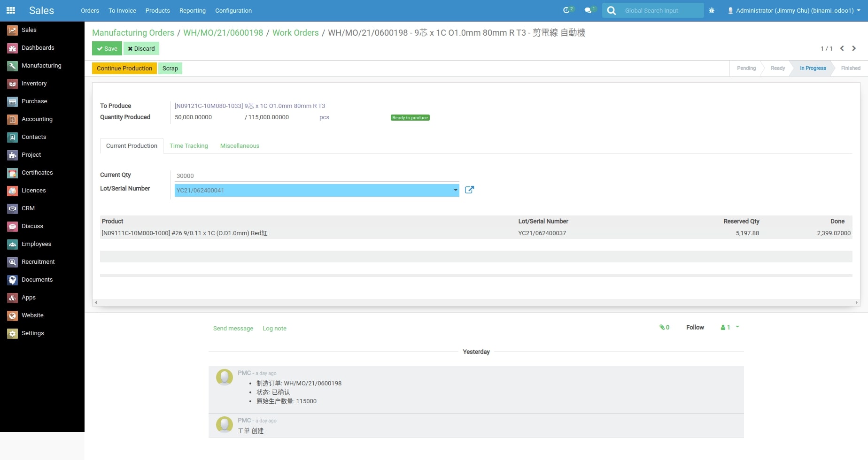Click the Current Qty input field

(317, 176)
